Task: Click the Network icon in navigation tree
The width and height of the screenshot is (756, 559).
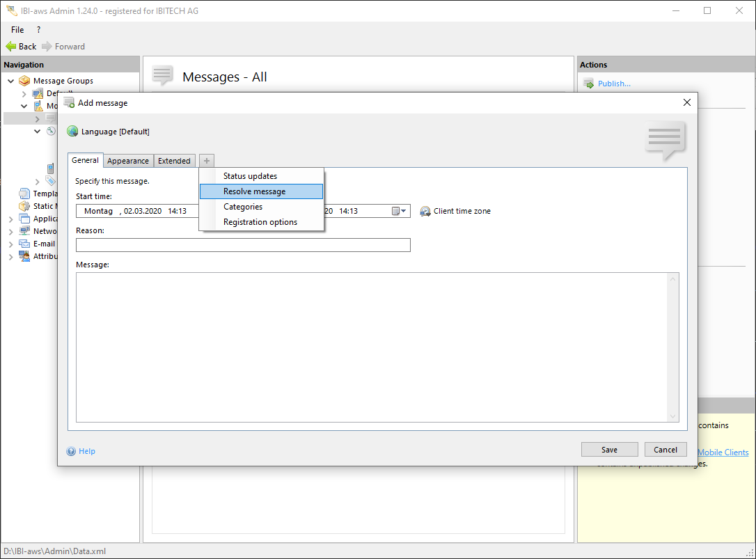Action: click(x=24, y=231)
